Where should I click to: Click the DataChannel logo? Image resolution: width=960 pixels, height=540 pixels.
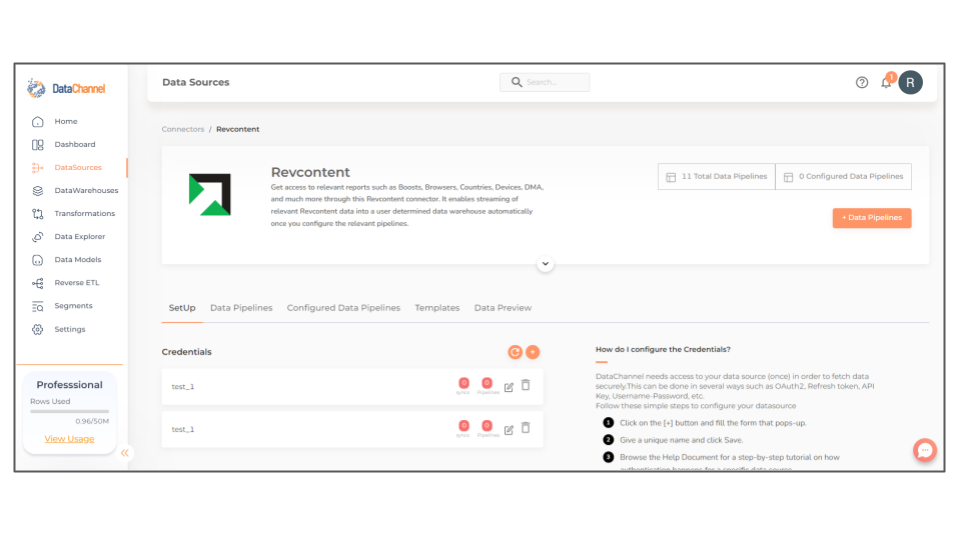66,88
